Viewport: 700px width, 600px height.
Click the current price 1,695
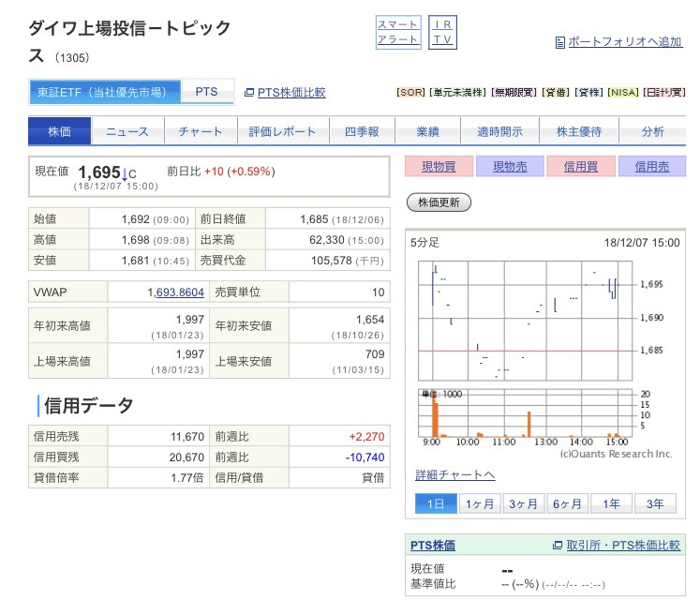pyautogui.click(x=99, y=172)
